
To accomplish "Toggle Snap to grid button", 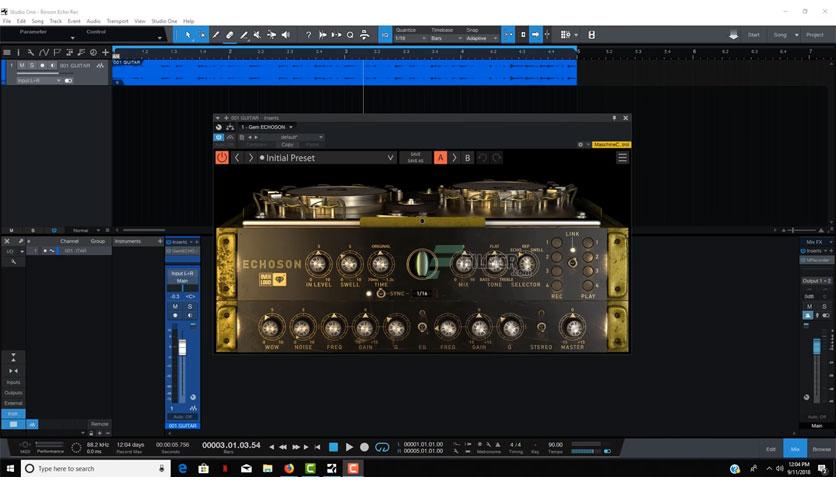I will (x=508, y=35).
